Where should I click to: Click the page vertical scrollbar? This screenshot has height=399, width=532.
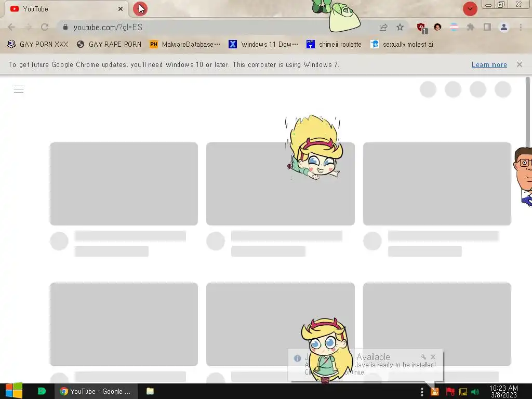coord(528,112)
